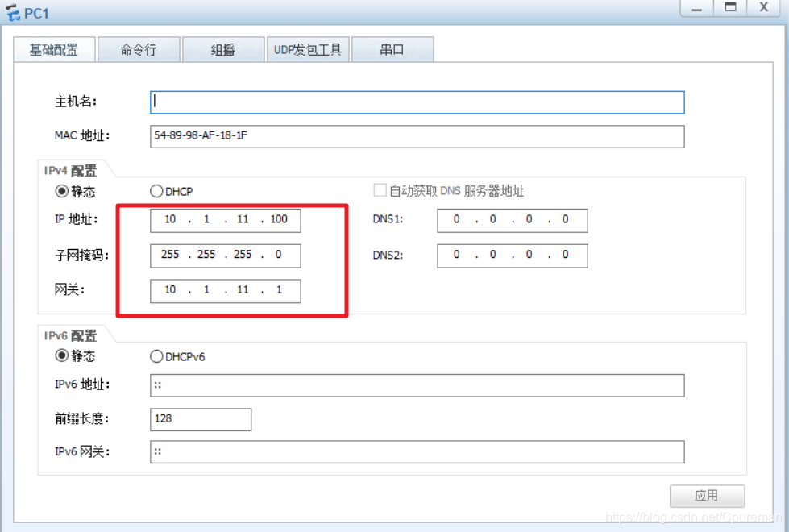Open the 串口 tab
This screenshot has width=789, height=532.
click(x=392, y=49)
